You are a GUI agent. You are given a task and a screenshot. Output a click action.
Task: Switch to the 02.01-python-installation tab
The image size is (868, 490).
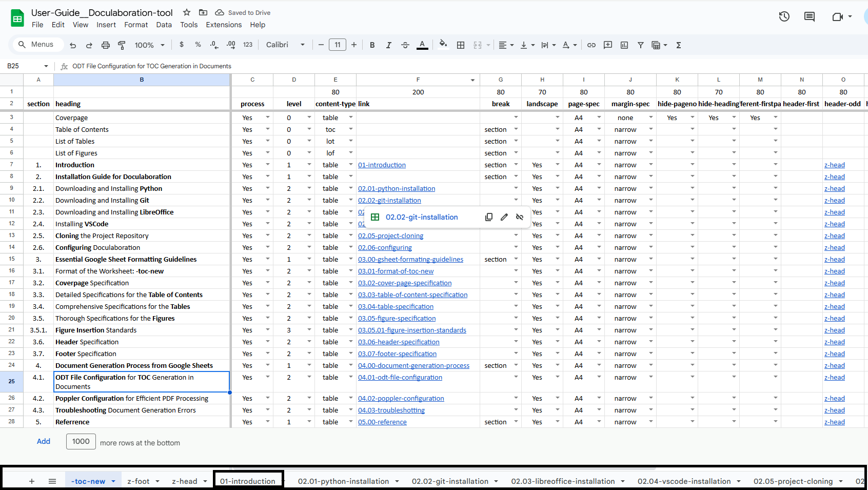coord(343,481)
